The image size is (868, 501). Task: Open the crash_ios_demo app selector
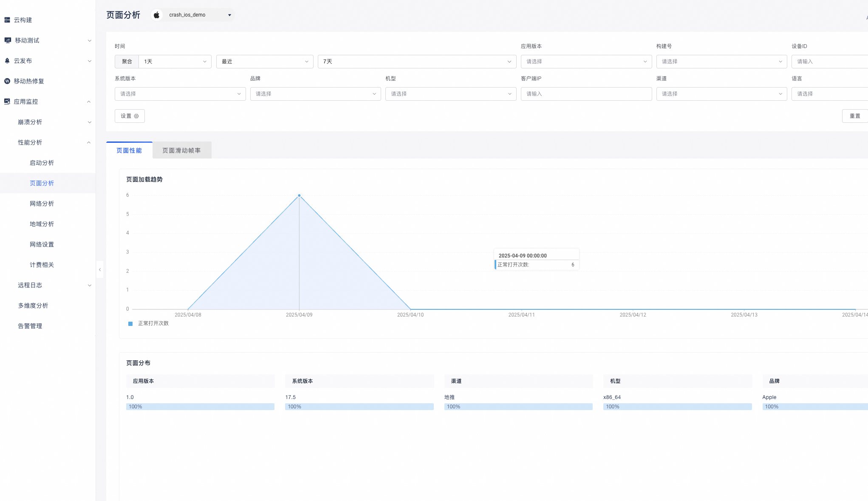coord(192,15)
